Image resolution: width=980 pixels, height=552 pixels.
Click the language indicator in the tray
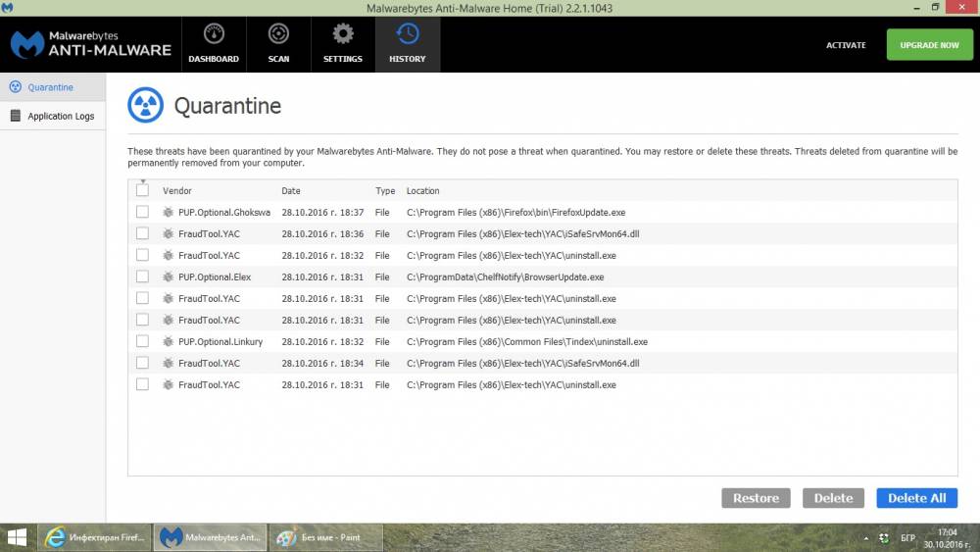(907, 538)
